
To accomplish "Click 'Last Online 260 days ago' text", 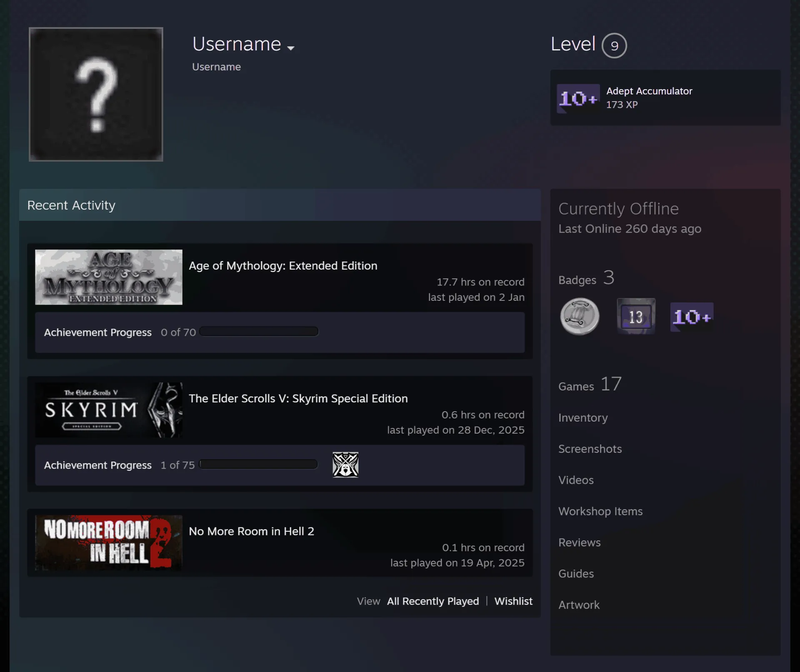I will 630,229.
